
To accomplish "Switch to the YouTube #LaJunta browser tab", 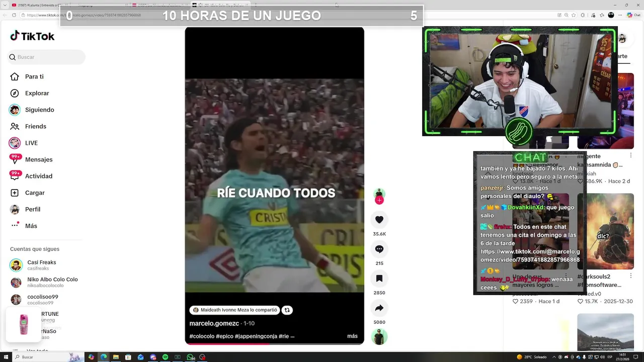I will pos(39,5).
